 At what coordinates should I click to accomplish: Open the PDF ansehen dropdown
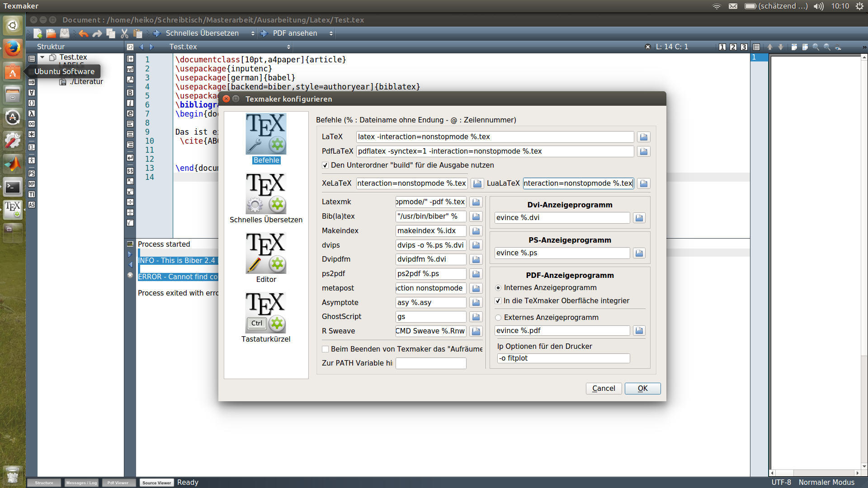(x=331, y=33)
